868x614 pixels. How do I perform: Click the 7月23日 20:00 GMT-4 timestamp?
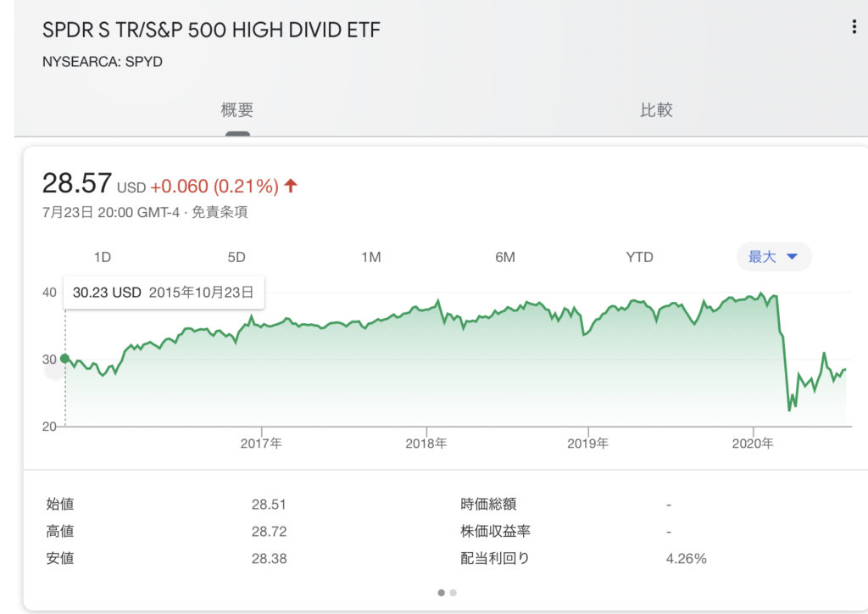pyautogui.click(x=111, y=212)
